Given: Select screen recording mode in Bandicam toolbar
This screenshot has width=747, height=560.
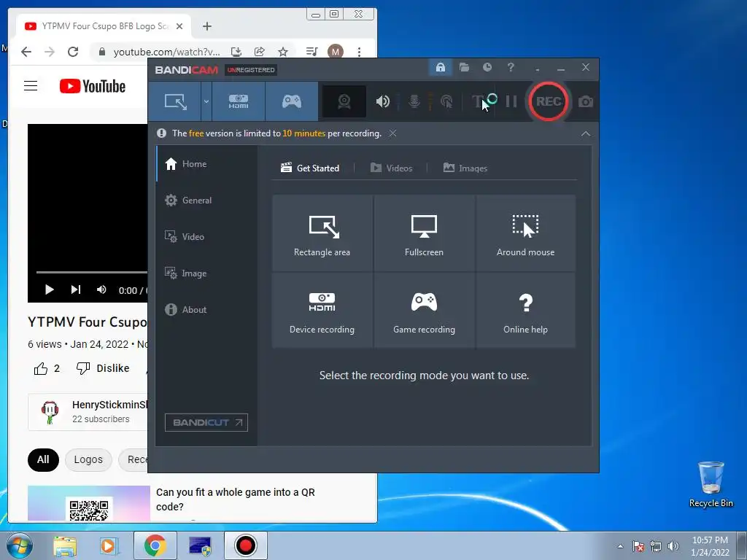Looking at the screenshot, I should pyautogui.click(x=175, y=101).
